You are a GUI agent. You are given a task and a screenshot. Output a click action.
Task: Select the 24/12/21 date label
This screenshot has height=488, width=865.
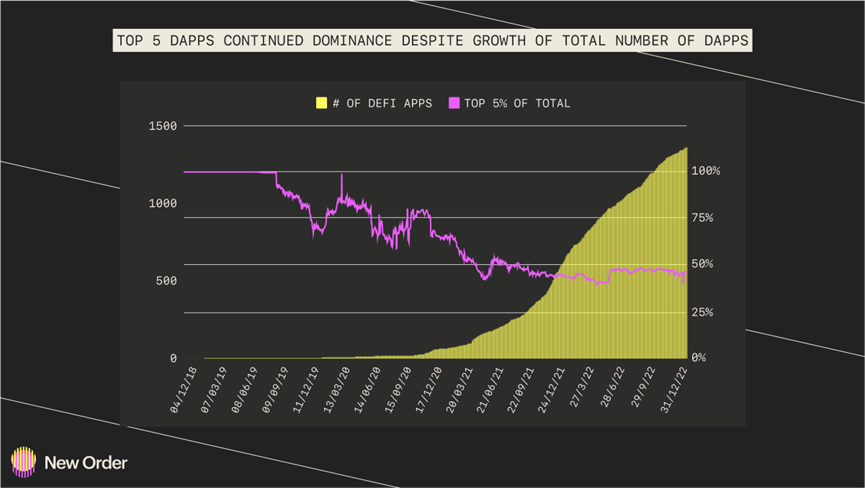(x=551, y=389)
